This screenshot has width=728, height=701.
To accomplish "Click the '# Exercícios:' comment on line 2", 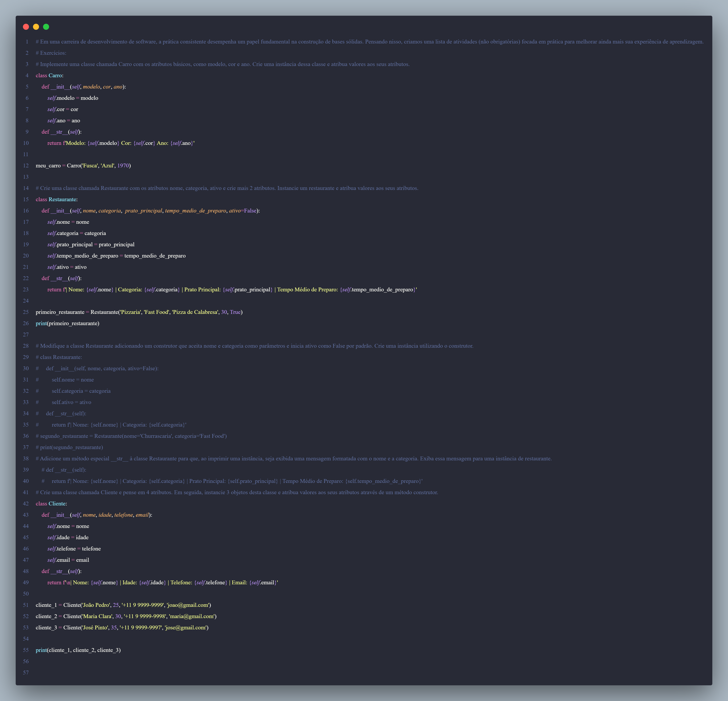I will click(x=51, y=53).
